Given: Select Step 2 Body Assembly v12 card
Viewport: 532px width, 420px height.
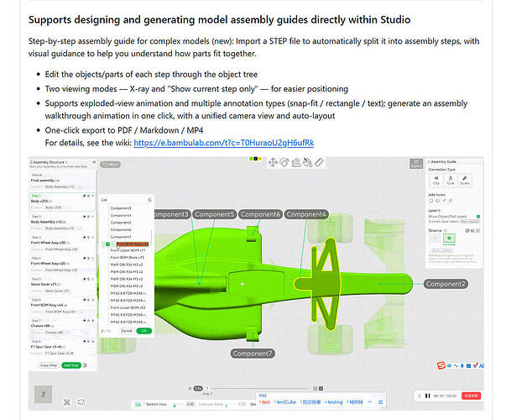Looking at the screenshot, I should pos(63,222).
